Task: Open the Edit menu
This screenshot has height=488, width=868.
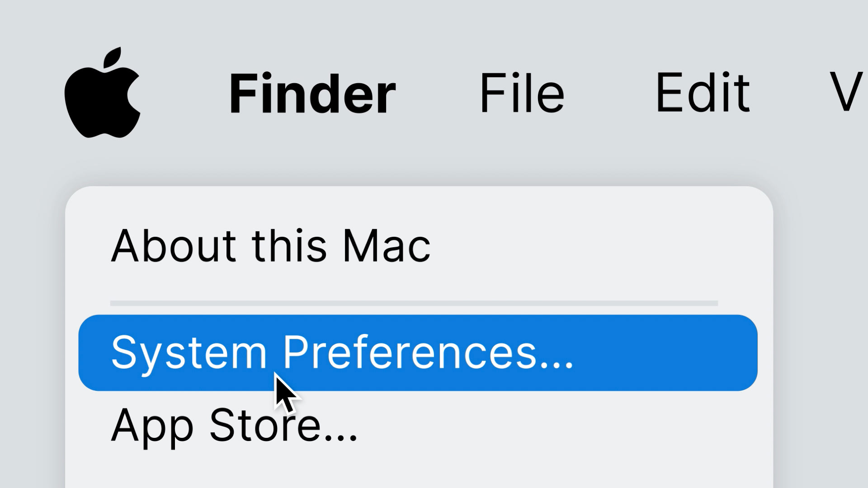Action: coord(703,93)
